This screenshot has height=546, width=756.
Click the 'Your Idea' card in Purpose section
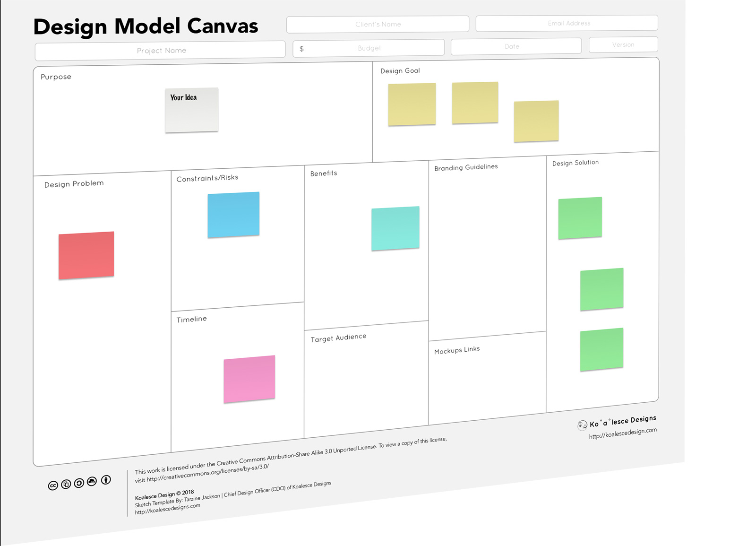point(191,109)
